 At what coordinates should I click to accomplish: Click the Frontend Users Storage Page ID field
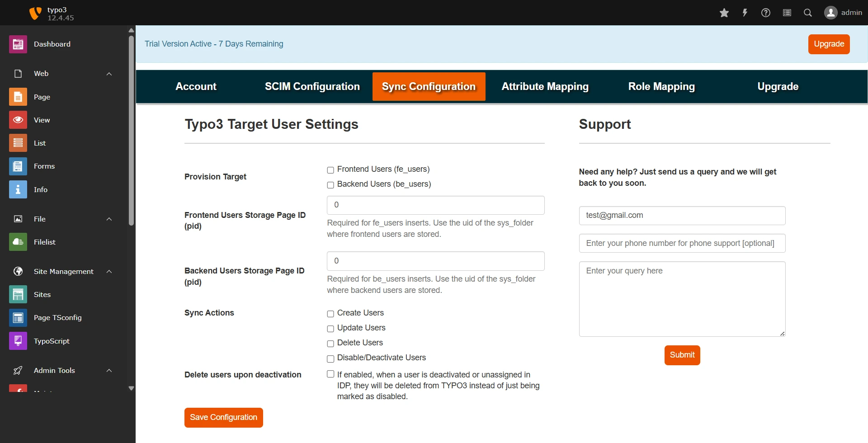click(x=436, y=205)
